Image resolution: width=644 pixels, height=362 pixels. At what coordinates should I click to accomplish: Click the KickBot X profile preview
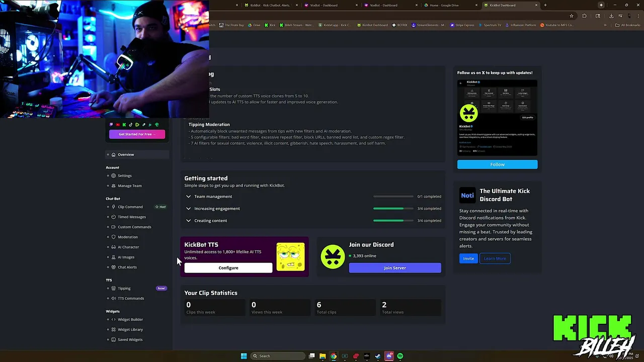pyautogui.click(x=497, y=117)
